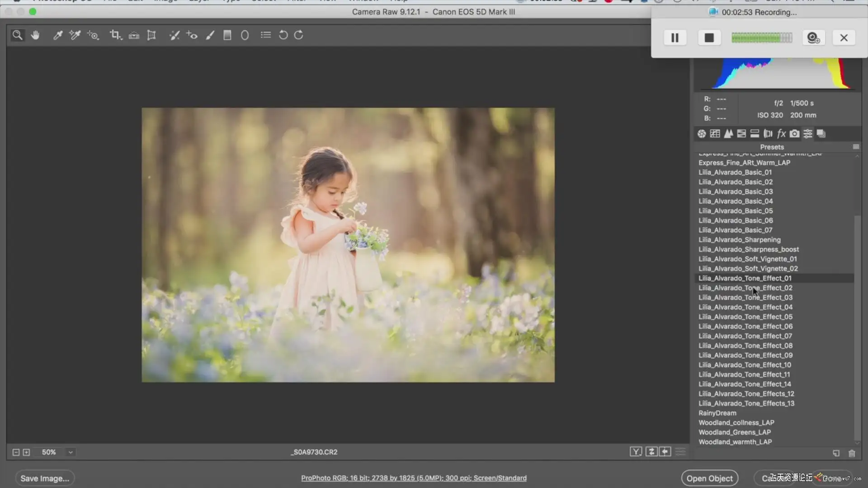Select the Hand tool
Screen dimensions: 868x488
point(35,35)
